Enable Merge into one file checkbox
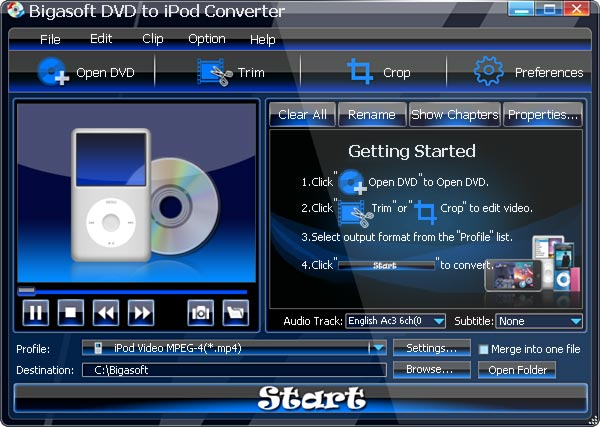This screenshot has height=427, width=600. [x=484, y=349]
